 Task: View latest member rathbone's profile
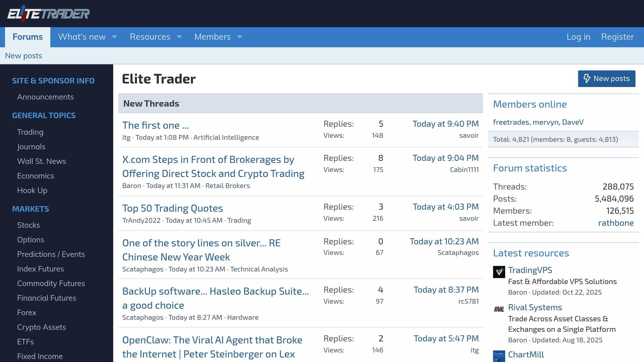coord(616,223)
